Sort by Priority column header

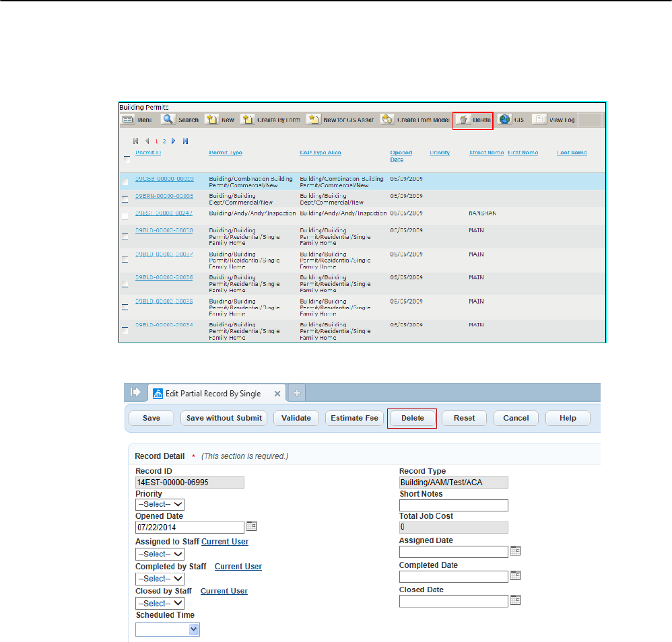point(440,153)
